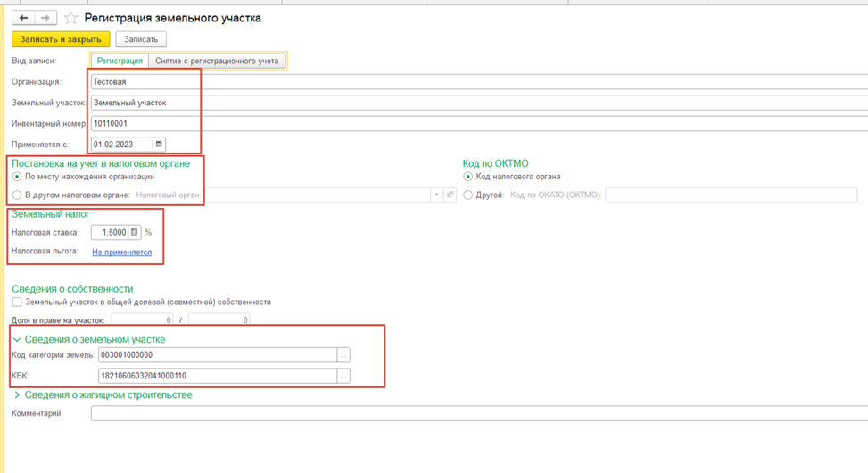This screenshot has height=473, width=868.
Task: Click the Земельный участок input field
Action: [x=479, y=103]
